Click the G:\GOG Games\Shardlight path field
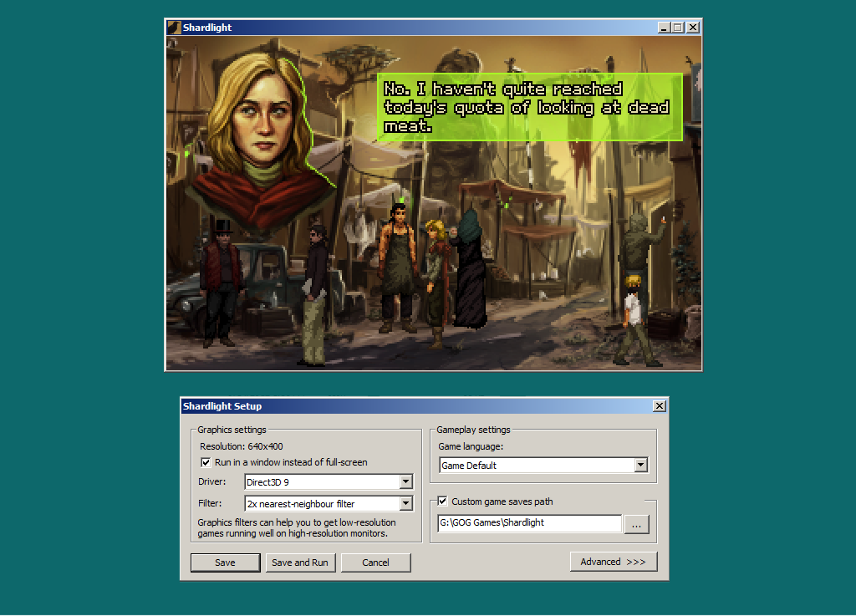The width and height of the screenshot is (856, 616). point(529,522)
